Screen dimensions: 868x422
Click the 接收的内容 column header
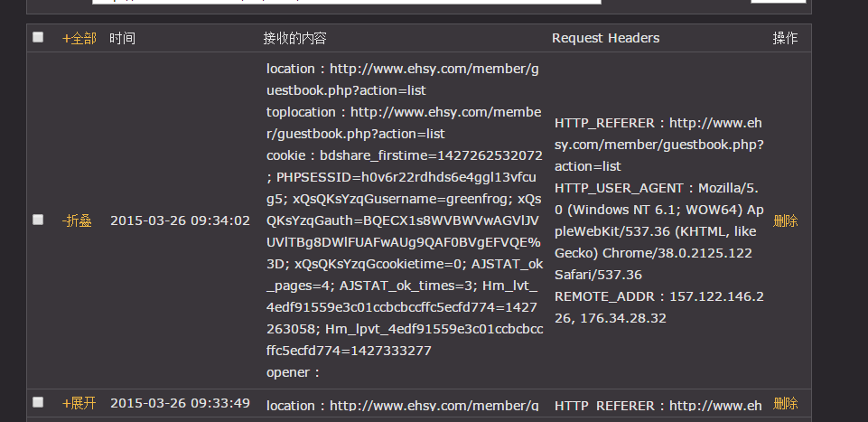[x=294, y=38]
